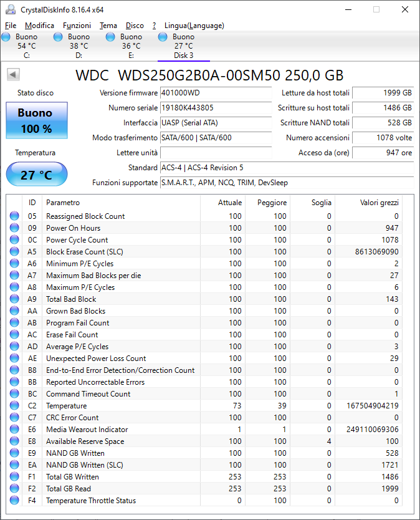
Task: Click status icon for Maximum Bad Blocks per die
Action: point(14,275)
